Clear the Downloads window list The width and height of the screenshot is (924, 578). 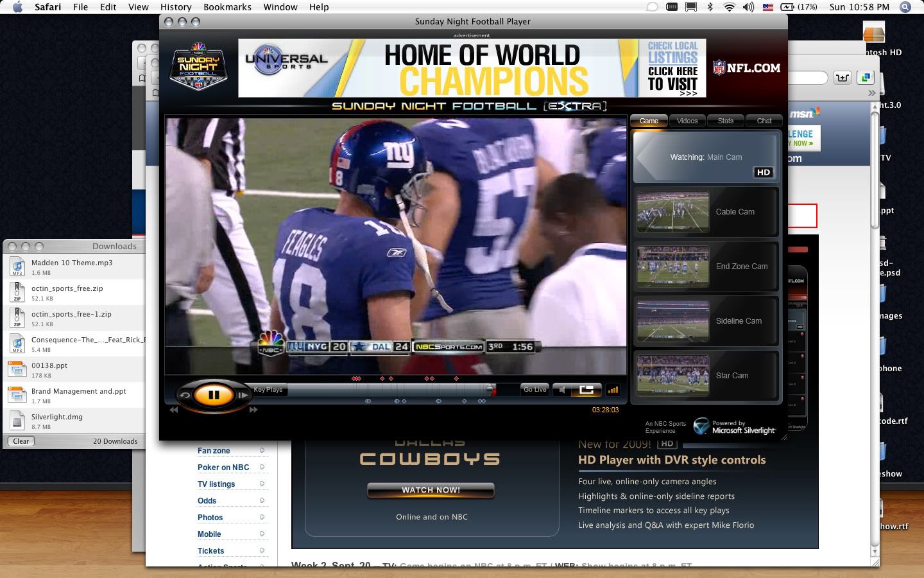tap(21, 441)
